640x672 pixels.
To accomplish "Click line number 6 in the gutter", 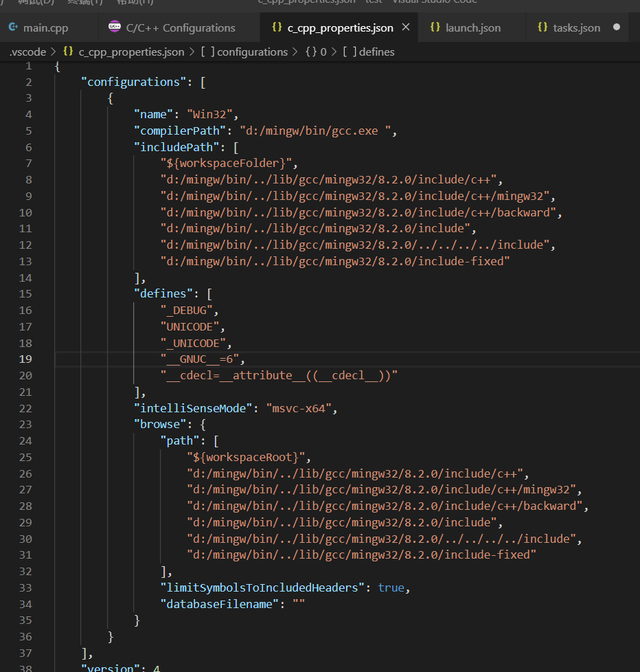I will tap(29, 148).
